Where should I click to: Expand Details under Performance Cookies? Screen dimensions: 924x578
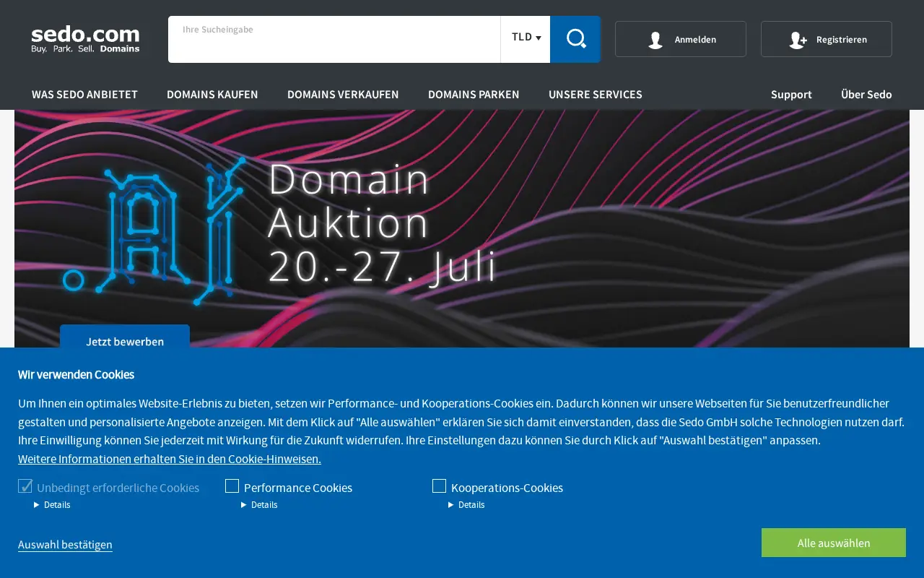point(259,505)
